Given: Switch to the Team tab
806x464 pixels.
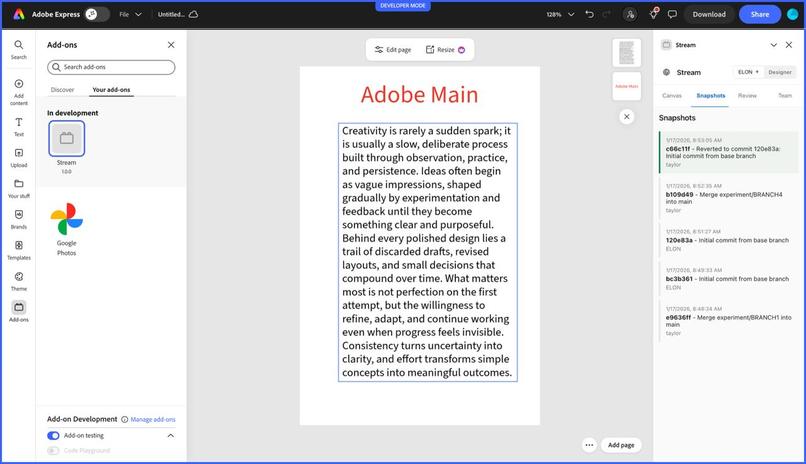Looking at the screenshot, I should (x=785, y=96).
